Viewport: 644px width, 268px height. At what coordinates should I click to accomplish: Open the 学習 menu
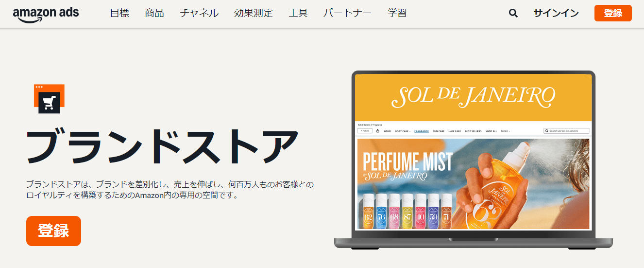click(x=397, y=13)
